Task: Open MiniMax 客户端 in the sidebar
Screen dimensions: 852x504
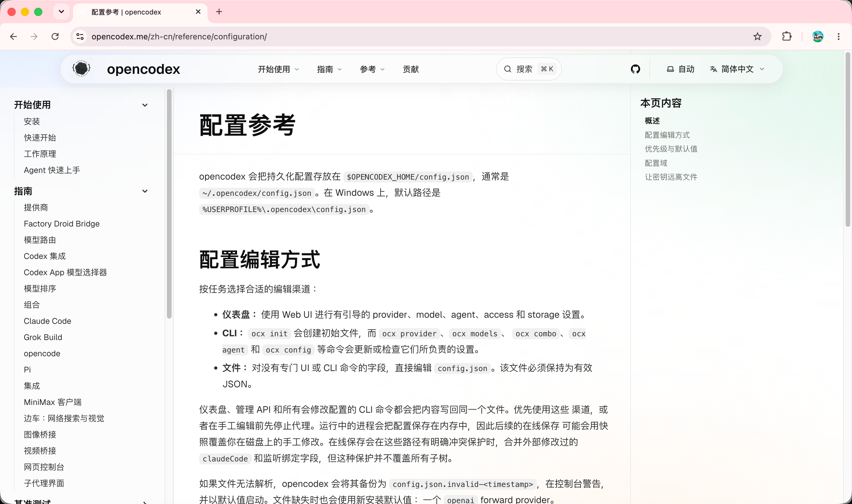Action: point(53,402)
